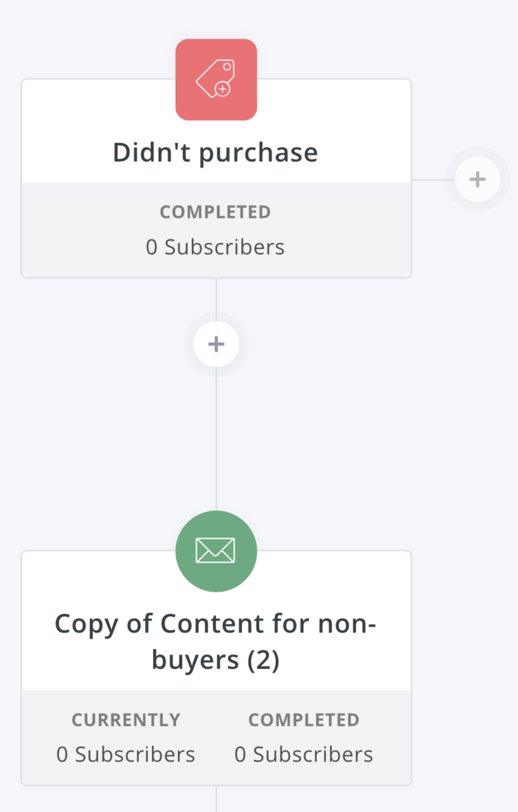Click connector line below the email node
Viewport: 518px width, 812px height.
coord(216,798)
